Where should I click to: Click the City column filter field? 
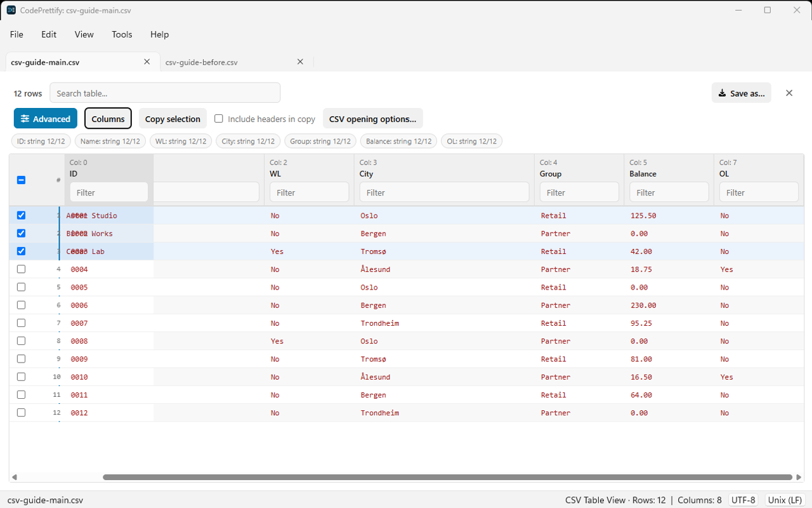point(445,192)
